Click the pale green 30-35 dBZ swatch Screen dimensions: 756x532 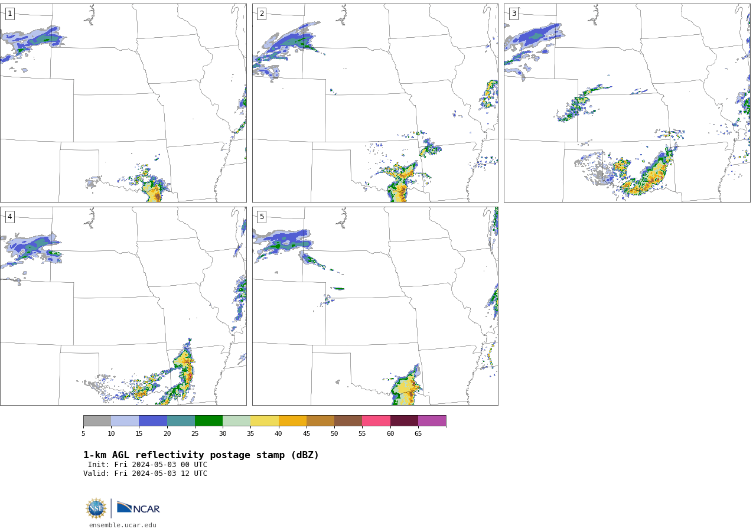coord(236,421)
